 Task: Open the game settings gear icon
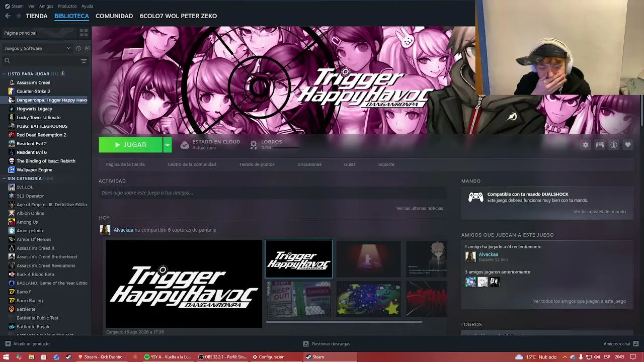585,145
